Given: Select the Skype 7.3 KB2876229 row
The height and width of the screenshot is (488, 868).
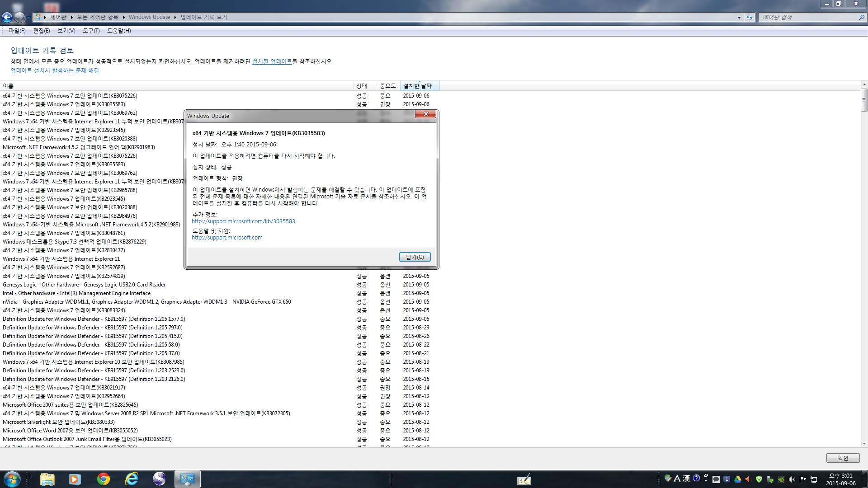Looking at the screenshot, I should tap(92, 242).
